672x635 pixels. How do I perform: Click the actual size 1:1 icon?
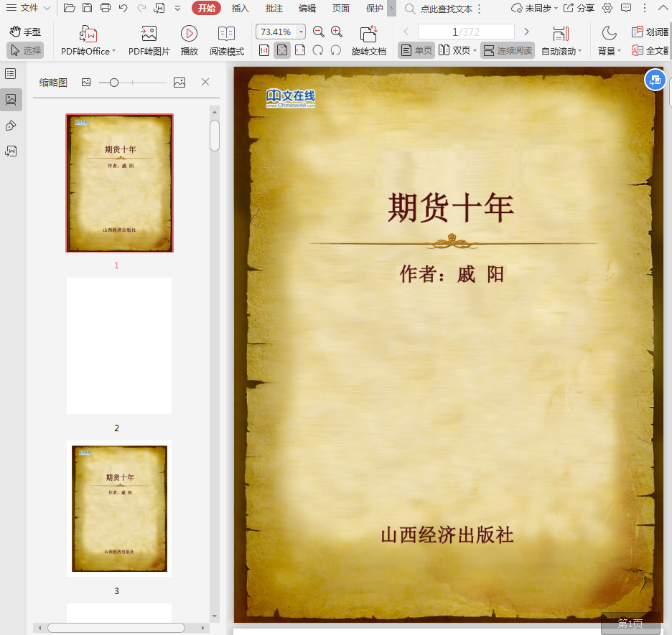[264, 50]
